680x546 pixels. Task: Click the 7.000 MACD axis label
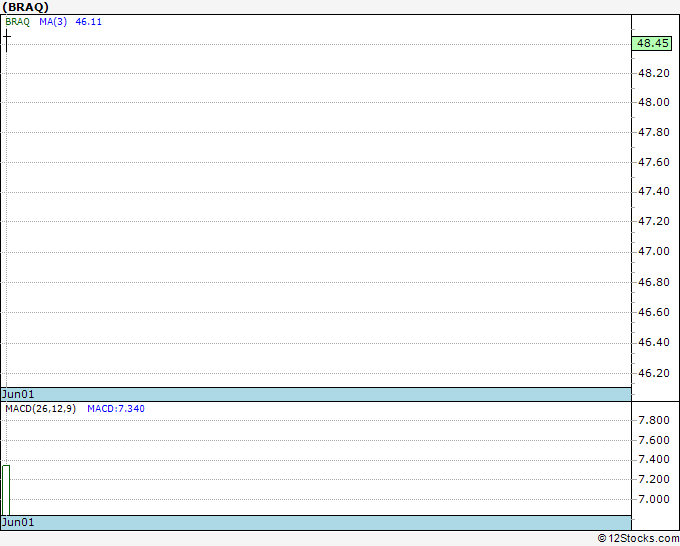654,499
